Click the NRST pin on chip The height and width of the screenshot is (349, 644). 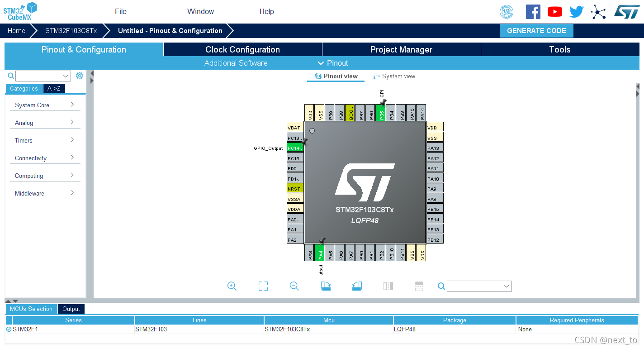295,189
